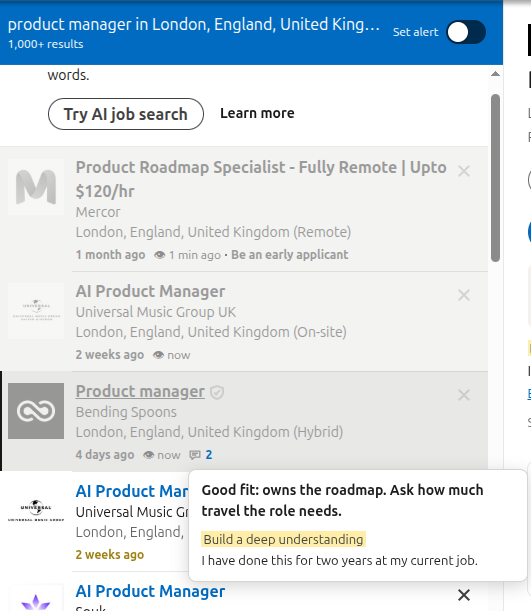Dismiss the last AI Product Manager job

pyautogui.click(x=464, y=595)
